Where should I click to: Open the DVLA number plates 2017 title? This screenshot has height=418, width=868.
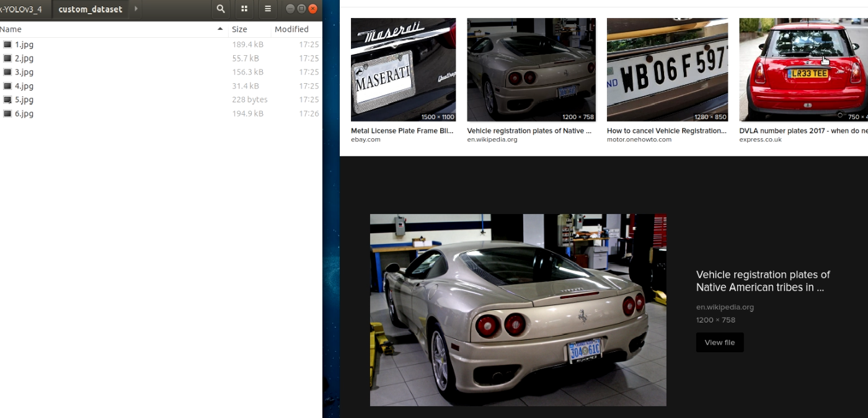point(804,131)
